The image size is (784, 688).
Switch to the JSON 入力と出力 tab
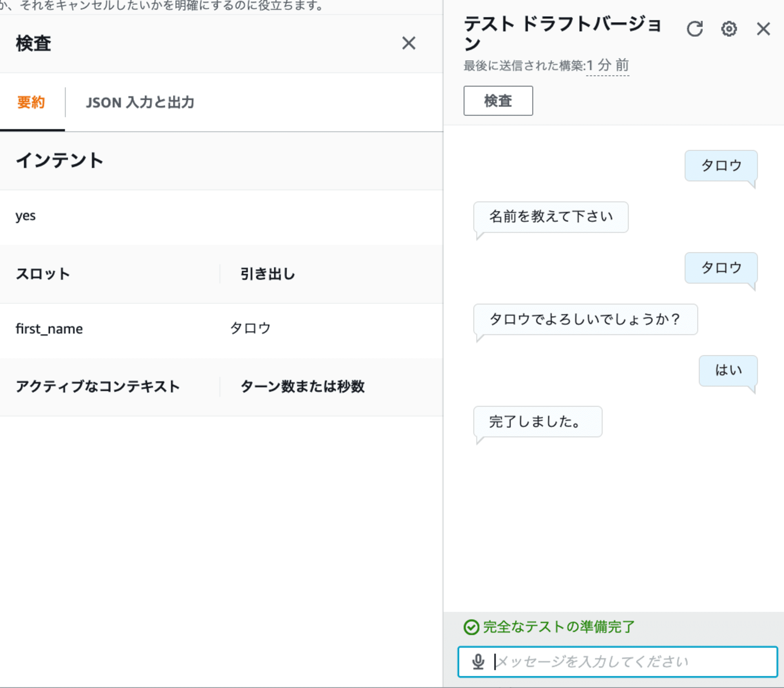(140, 103)
